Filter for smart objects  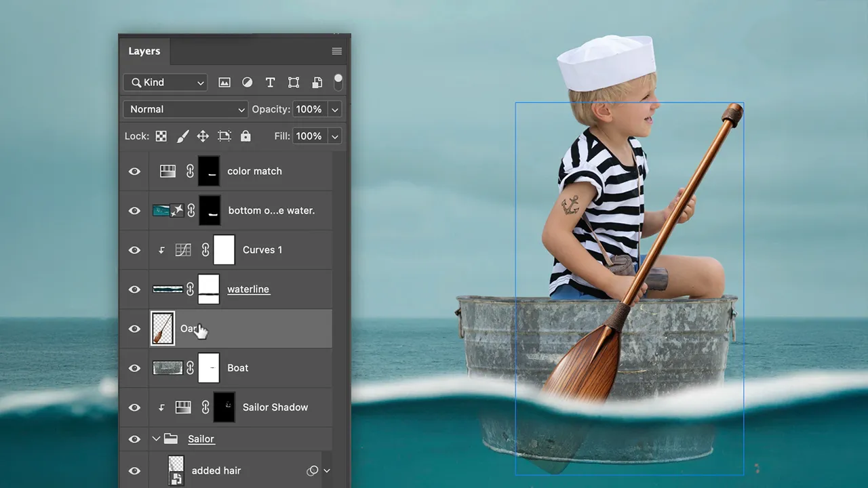[x=317, y=83]
